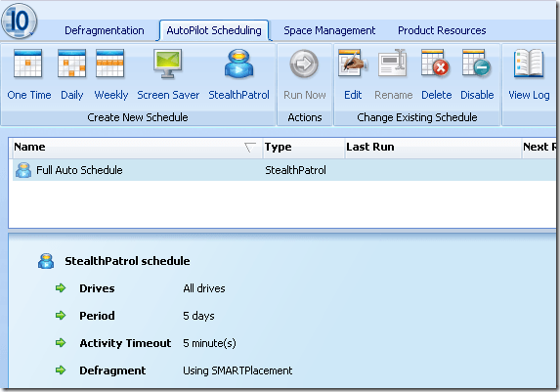560x392 pixels.
Task: Click the Change Existing Schedule group label
Action: (416, 117)
